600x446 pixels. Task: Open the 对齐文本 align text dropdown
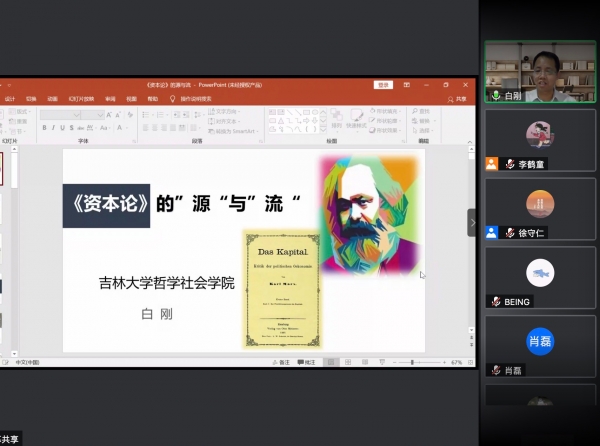(x=224, y=121)
